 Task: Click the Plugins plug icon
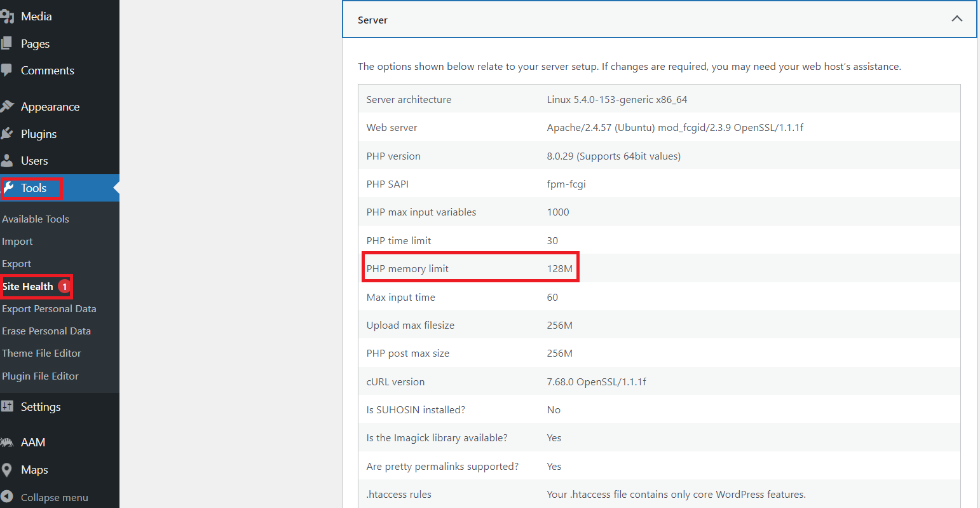pos(7,134)
